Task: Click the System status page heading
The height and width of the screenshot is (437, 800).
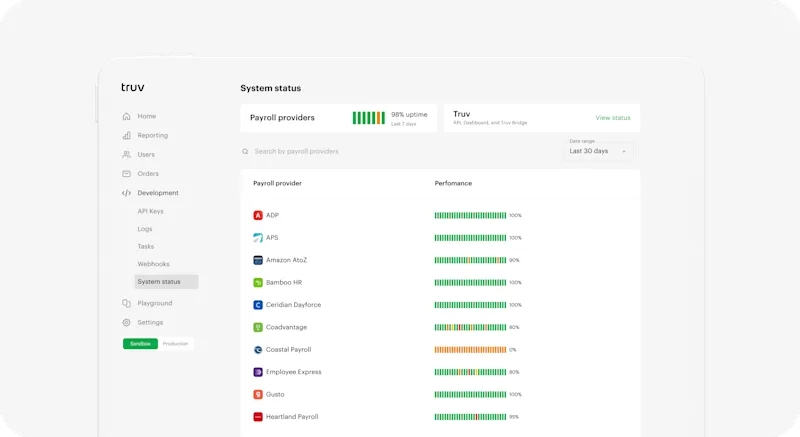Action: [x=270, y=88]
